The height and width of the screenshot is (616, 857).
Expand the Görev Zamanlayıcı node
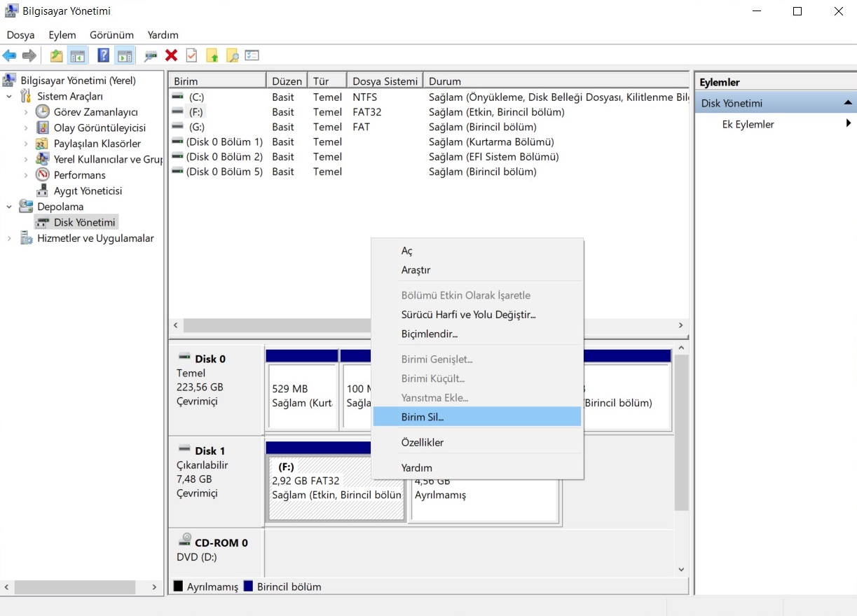[x=26, y=111]
